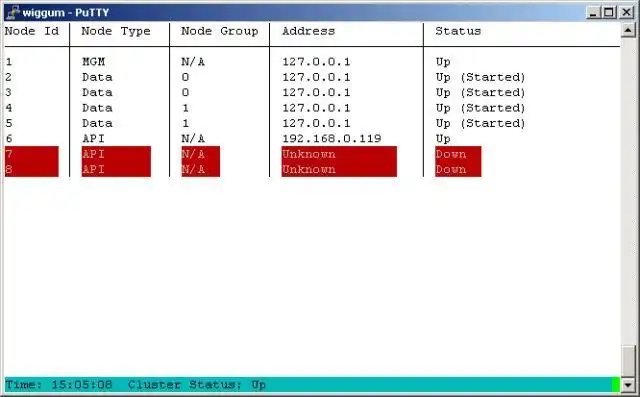Click Up status of node 1
This screenshot has height=397, width=640.
click(443, 62)
